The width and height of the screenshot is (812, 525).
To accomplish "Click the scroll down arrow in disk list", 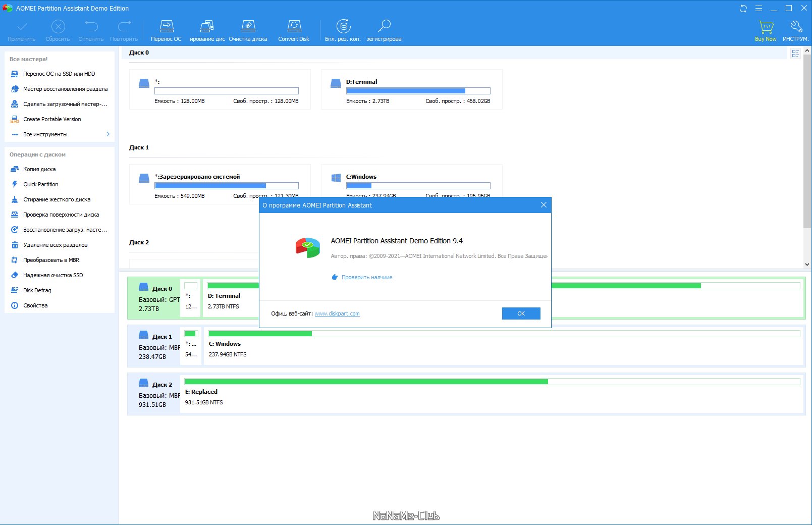I will [807, 264].
